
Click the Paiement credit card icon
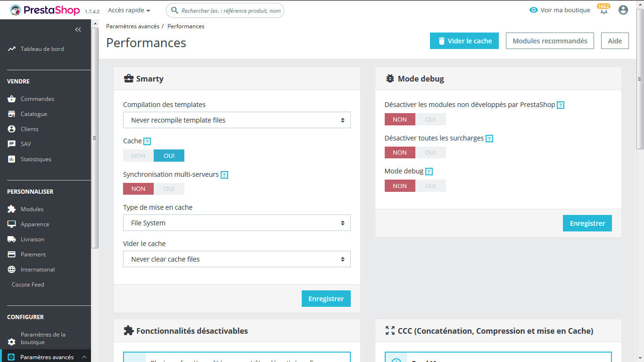[12, 255]
